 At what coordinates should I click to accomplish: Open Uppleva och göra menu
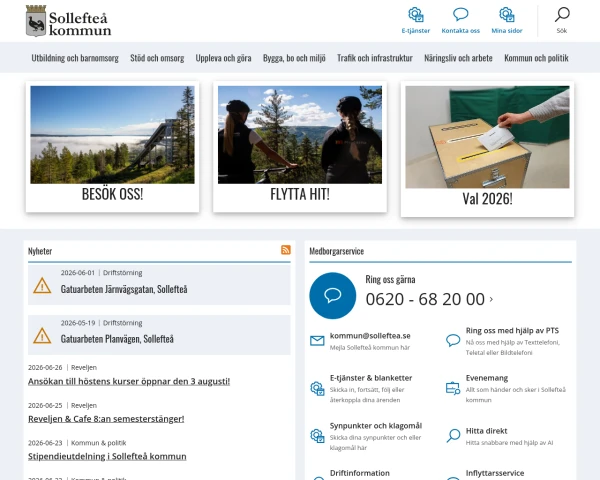223,58
